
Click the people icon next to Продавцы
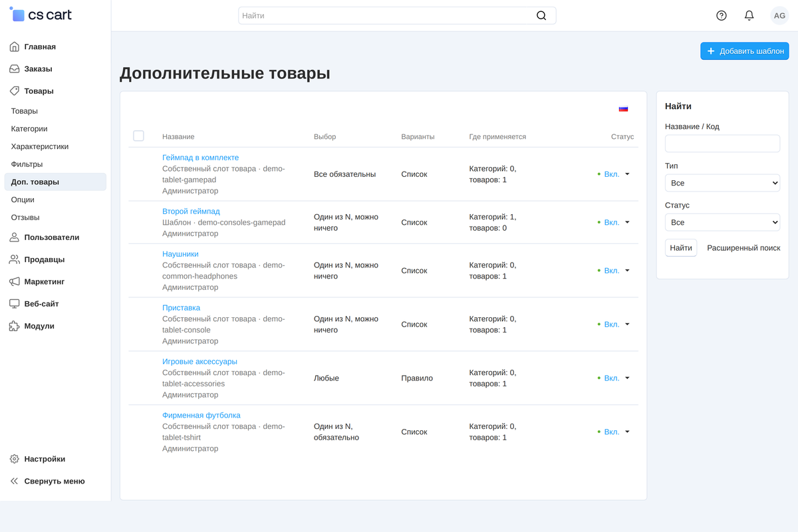[15, 259]
